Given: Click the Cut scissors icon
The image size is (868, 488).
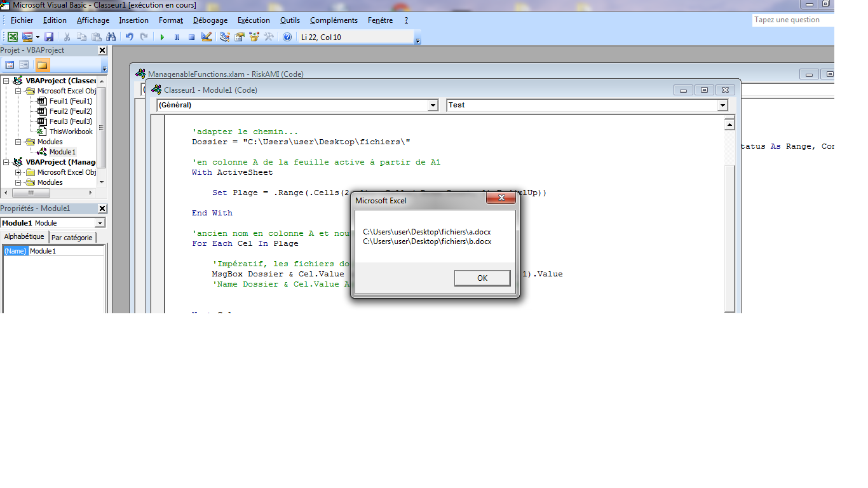Looking at the screenshot, I should 67,37.
